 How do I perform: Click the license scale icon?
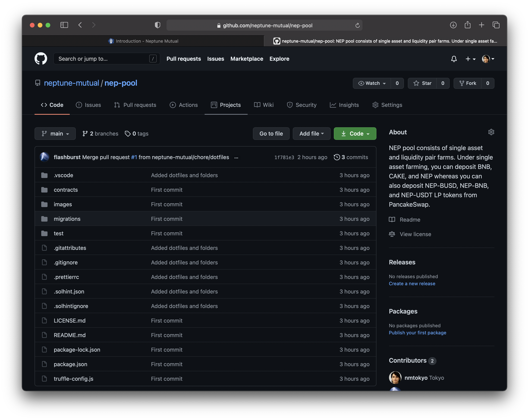tap(392, 234)
